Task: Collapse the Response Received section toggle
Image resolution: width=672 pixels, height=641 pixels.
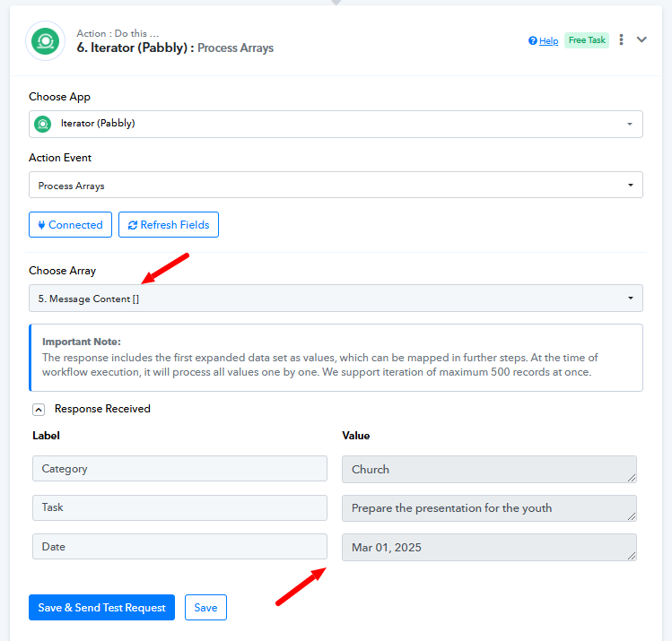Action: pyautogui.click(x=39, y=410)
